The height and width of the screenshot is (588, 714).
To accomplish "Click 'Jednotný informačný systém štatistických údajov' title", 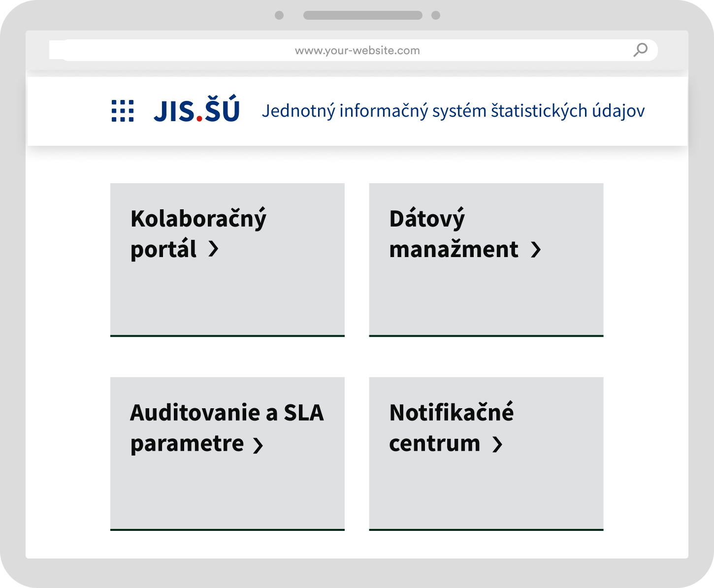I will [x=453, y=111].
